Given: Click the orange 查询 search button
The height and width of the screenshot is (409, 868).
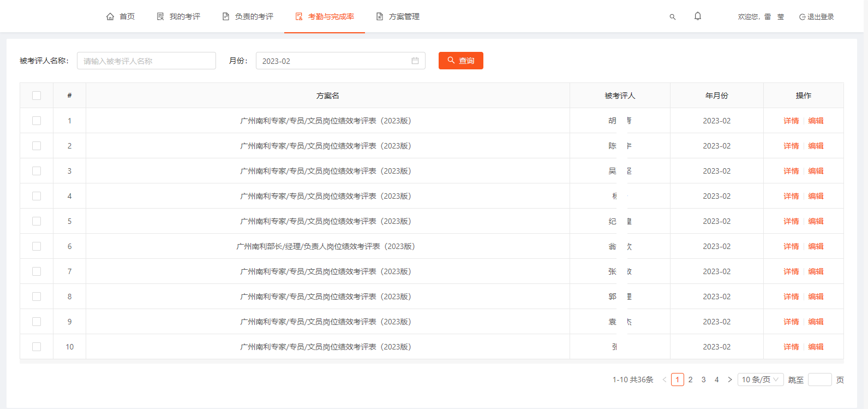Looking at the screenshot, I should 460,61.
